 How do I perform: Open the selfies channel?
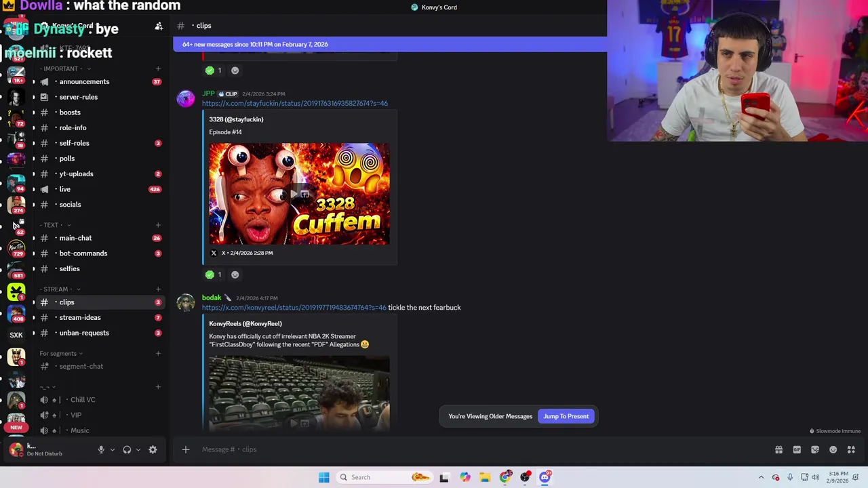tap(100, 268)
